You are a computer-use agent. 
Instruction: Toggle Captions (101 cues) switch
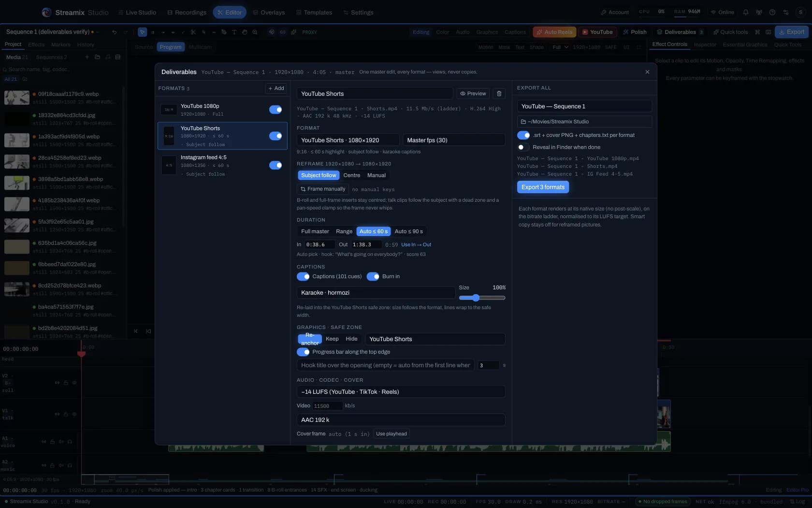[303, 276]
